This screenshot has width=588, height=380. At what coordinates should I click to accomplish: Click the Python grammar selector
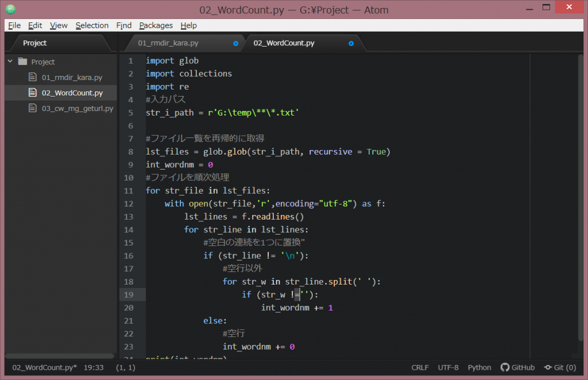[479, 367]
